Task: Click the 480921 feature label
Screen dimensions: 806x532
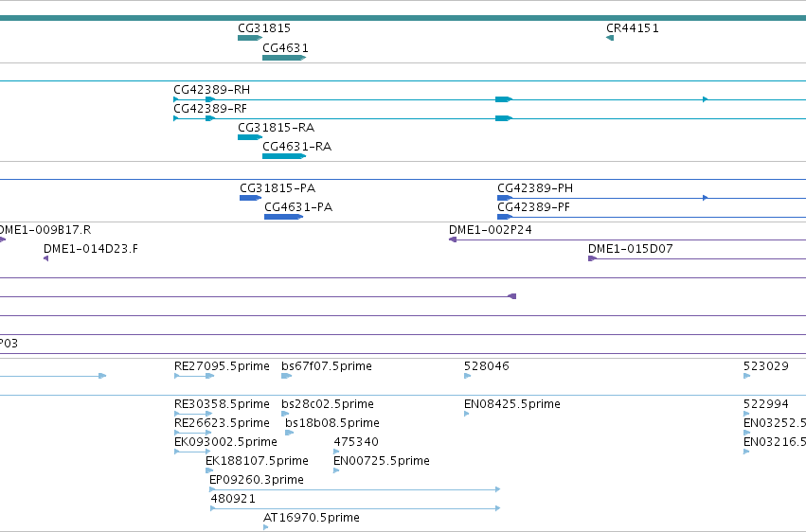Action: click(x=233, y=500)
